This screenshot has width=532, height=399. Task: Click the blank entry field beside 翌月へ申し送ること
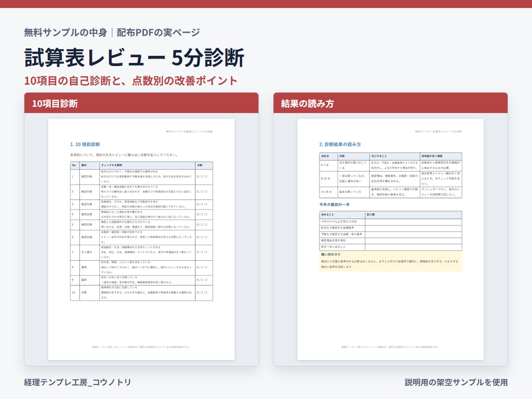pos(413,247)
